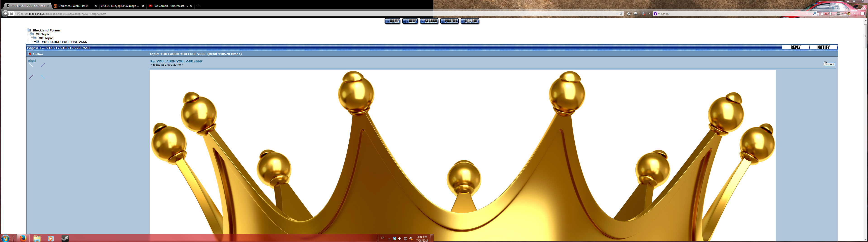Show downloads with the down arrow icon
Viewport: 868px width, 242px height.
click(x=830, y=14)
